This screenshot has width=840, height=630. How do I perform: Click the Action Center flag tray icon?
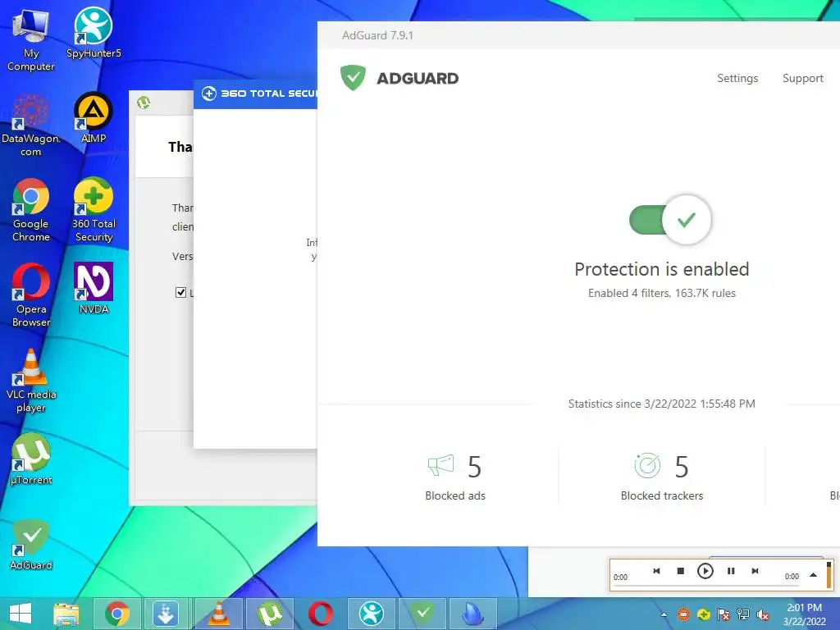pyautogui.click(x=724, y=614)
